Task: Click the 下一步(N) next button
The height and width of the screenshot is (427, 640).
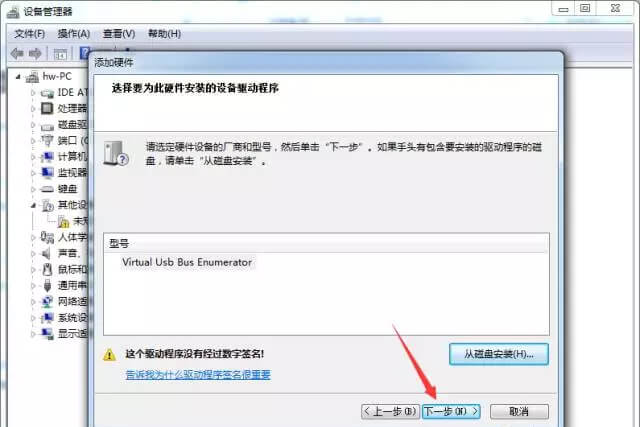Action: click(451, 411)
